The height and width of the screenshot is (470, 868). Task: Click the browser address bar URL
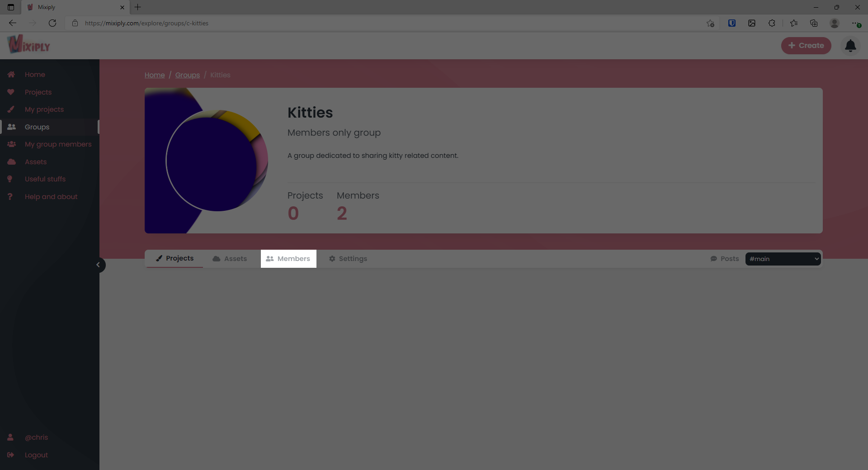(146, 23)
